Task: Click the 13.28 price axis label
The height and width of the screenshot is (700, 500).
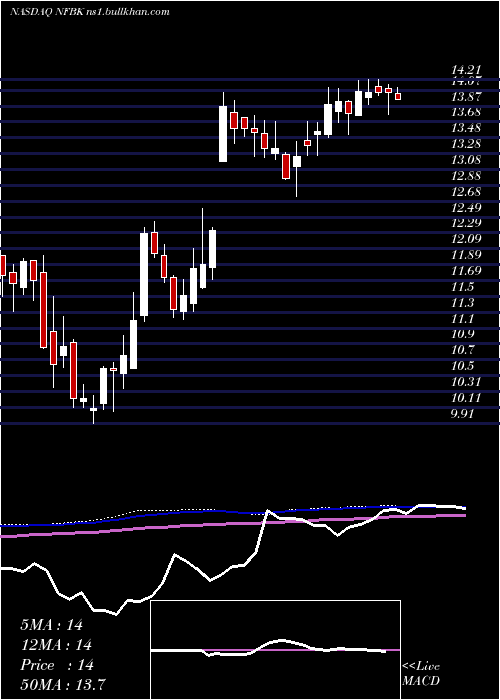Action: coord(466,144)
